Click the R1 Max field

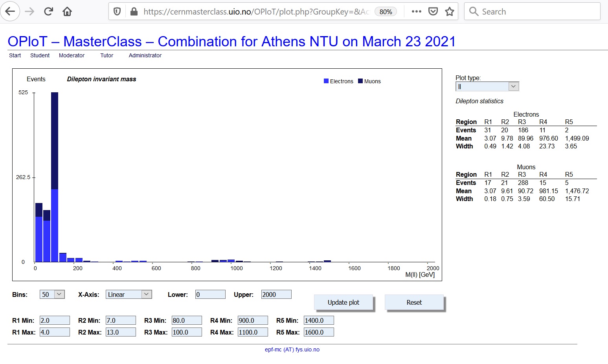55,332
